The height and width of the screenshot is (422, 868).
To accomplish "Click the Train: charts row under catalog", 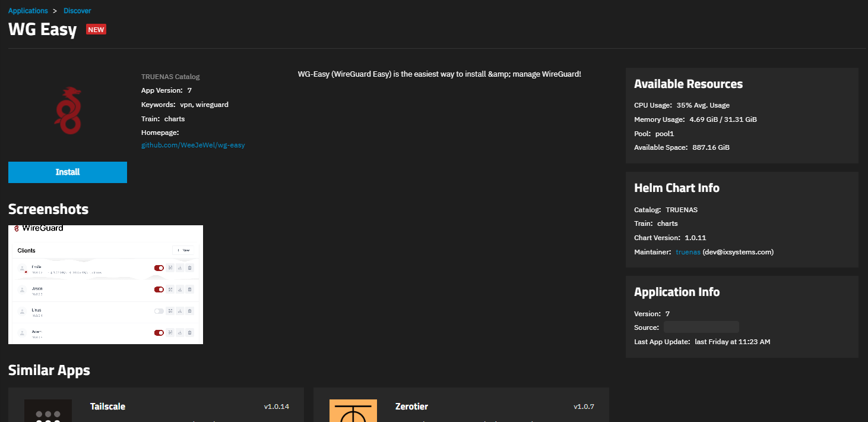I will pos(163,119).
